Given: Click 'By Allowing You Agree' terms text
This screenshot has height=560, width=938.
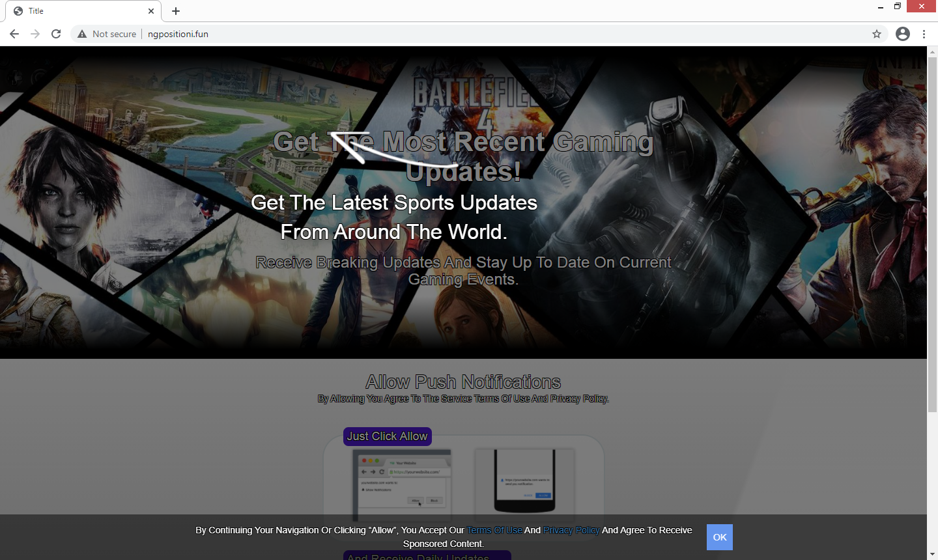Looking at the screenshot, I should click(463, 399).
